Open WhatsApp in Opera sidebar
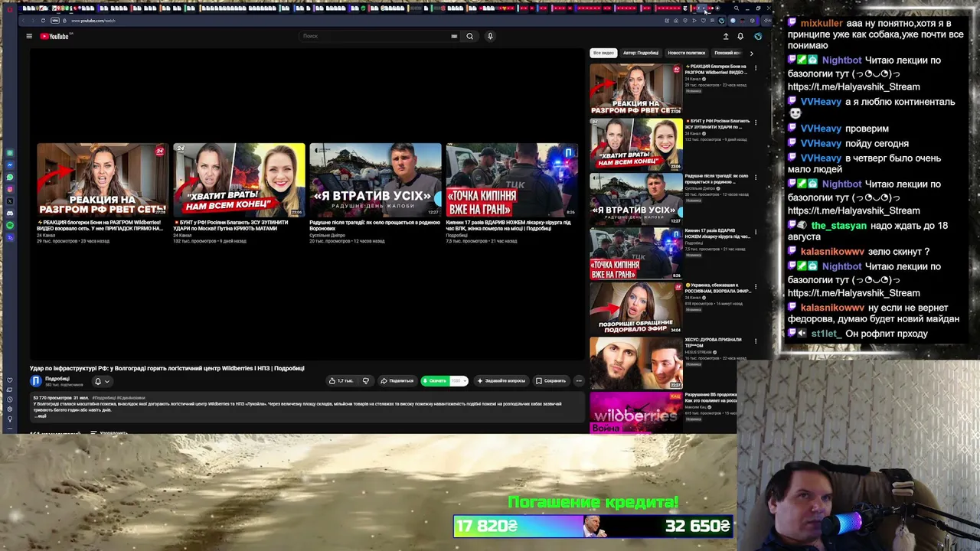This screenshot has height=551, width=980. pos(10,177)
